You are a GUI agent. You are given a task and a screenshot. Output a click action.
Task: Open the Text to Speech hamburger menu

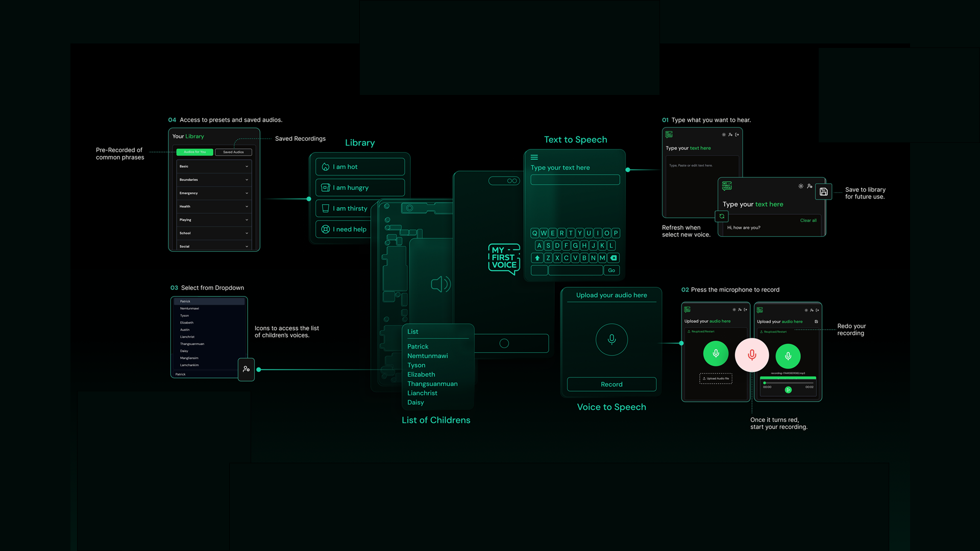coord(534,157)
